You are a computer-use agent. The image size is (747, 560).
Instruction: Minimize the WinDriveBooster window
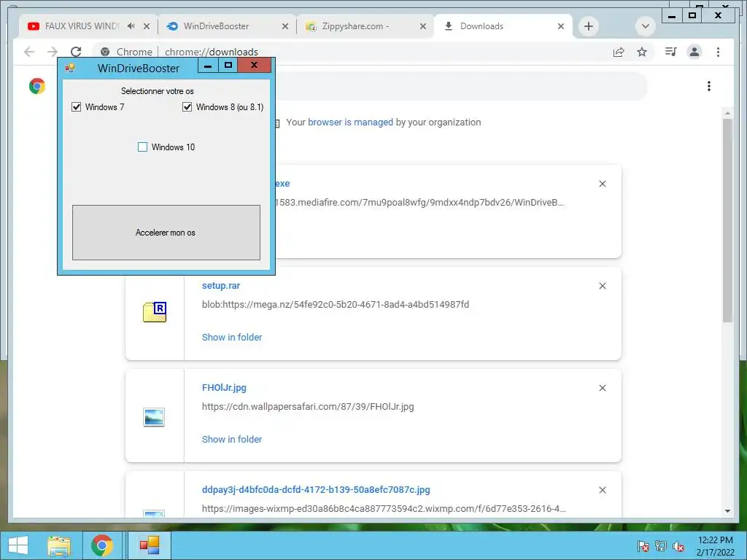(x=208, y=66)
